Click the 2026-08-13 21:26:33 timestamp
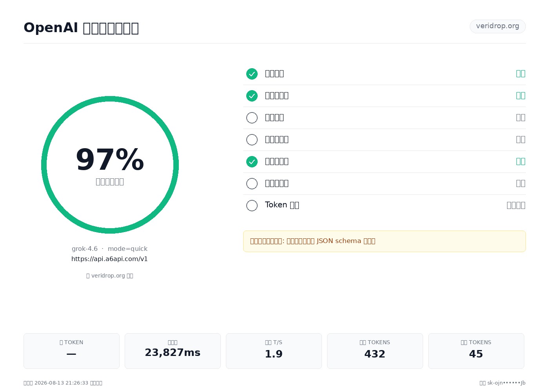This screenshot has height=392, width=549. point(61,383)
